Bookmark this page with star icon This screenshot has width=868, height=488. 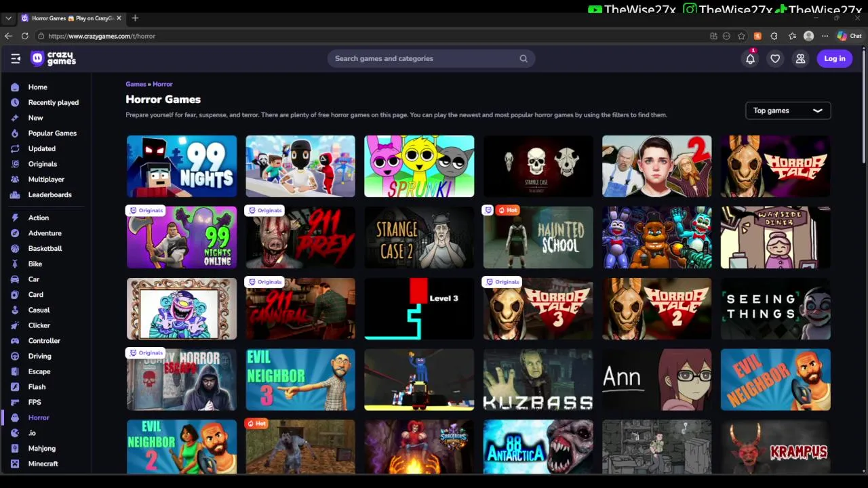coord(741,36)
